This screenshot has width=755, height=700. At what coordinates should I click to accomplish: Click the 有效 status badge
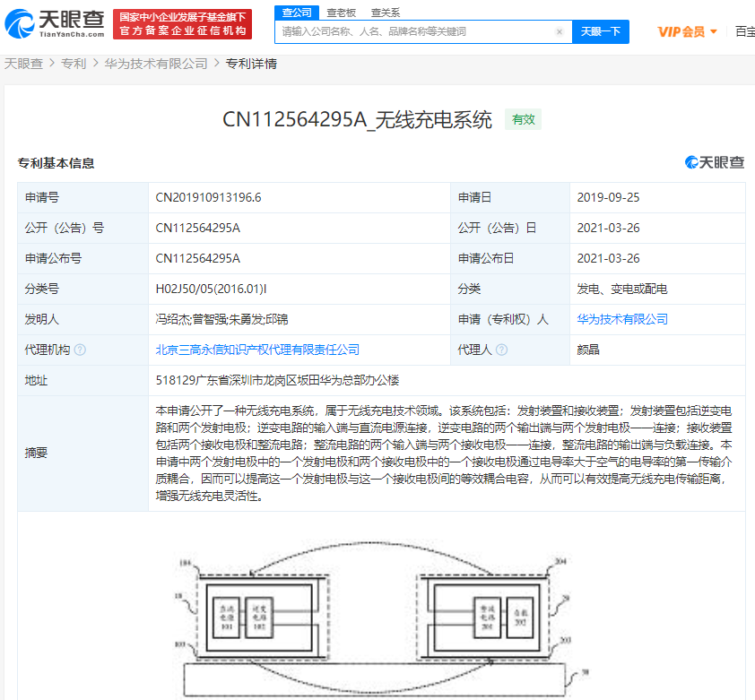point(523,119)
